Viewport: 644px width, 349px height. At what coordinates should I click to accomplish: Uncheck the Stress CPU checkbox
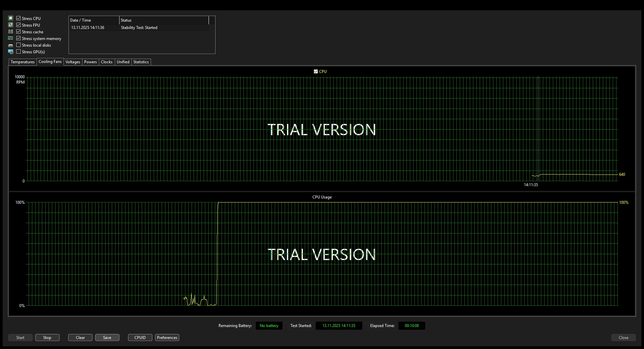pos(19,18)
